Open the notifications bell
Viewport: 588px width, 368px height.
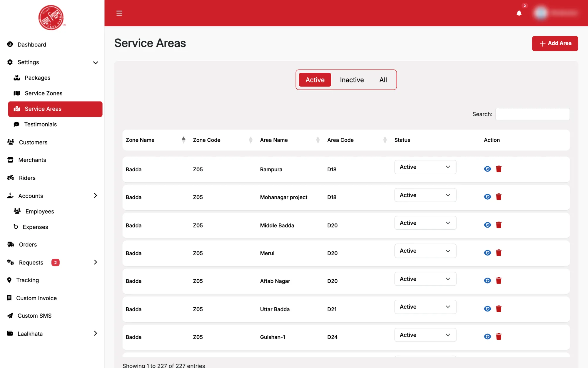[x=519, y=13]
